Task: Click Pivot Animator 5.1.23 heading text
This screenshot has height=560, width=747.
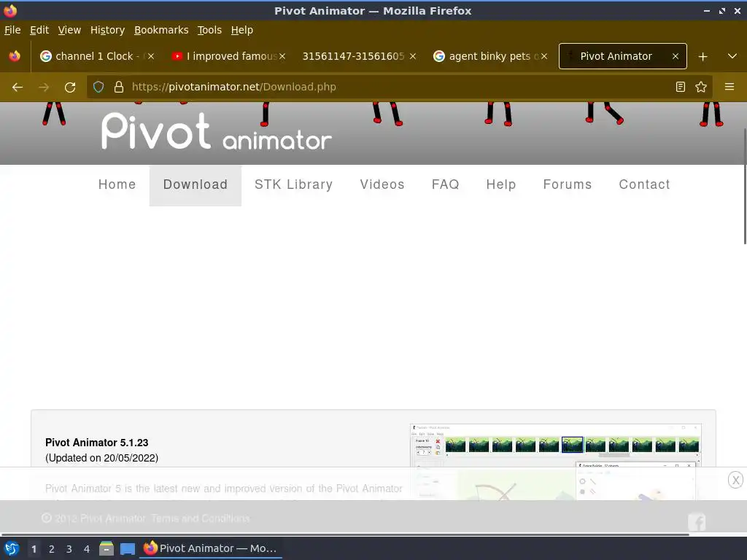Action: [x=97, y=443]
